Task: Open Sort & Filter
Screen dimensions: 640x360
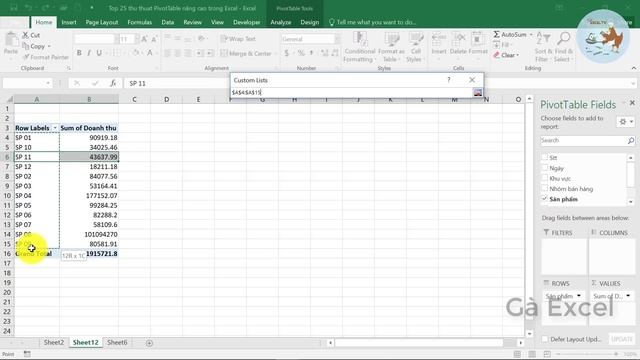Action: pyautogui.click(x=543, y=47)
